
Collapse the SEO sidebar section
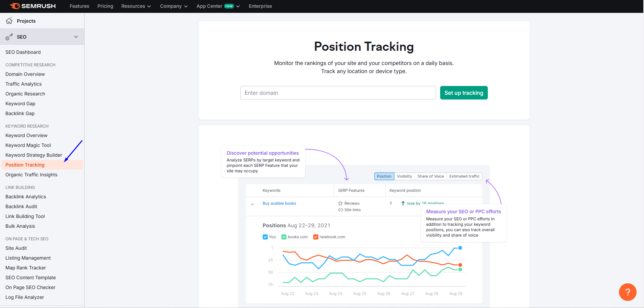(x=76, y=37)
